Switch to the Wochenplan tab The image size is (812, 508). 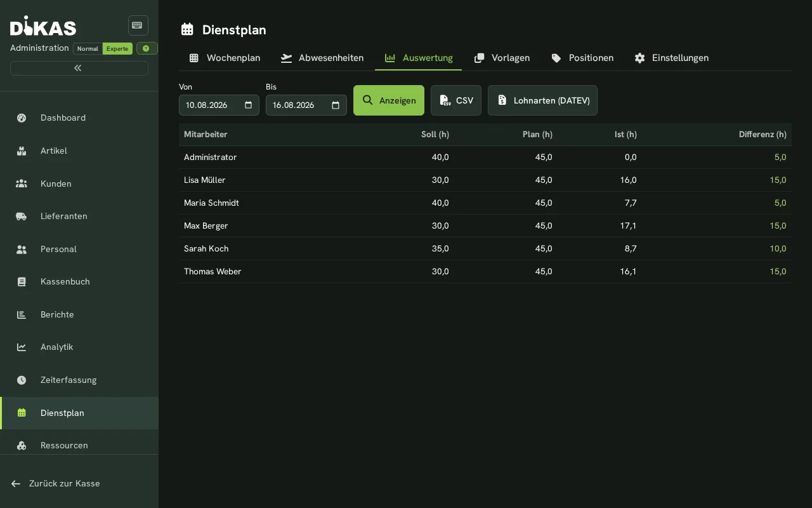pos(225,58)
